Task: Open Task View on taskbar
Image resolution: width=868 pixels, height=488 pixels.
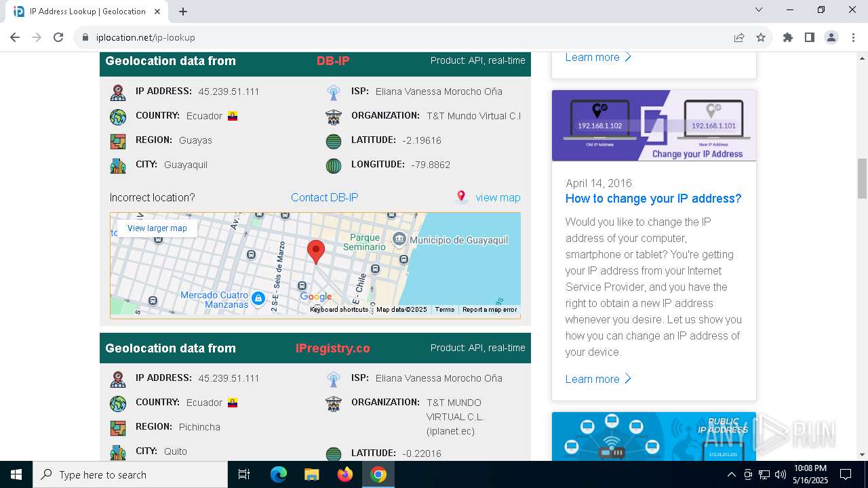Action: click(244, 474)
